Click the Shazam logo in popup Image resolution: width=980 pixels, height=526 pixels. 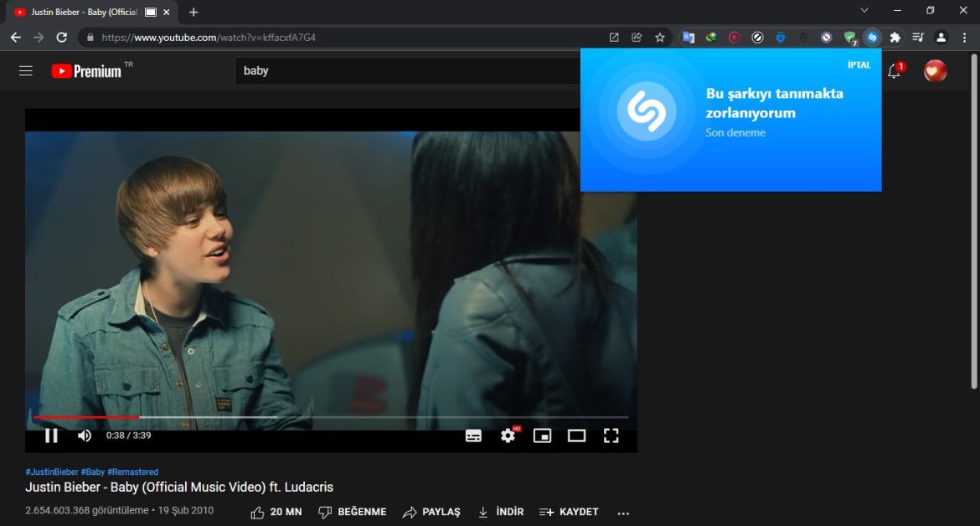[647, 111]
